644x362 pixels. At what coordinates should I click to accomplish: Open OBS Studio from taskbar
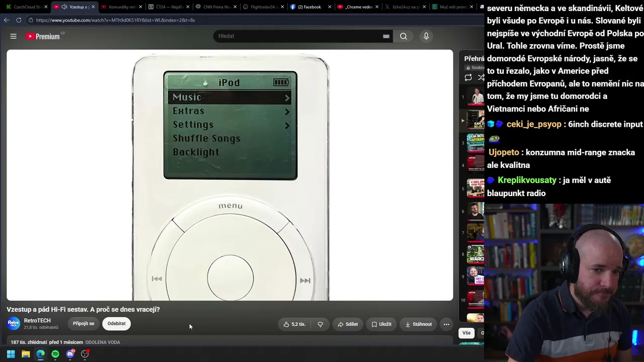[85, 354]
